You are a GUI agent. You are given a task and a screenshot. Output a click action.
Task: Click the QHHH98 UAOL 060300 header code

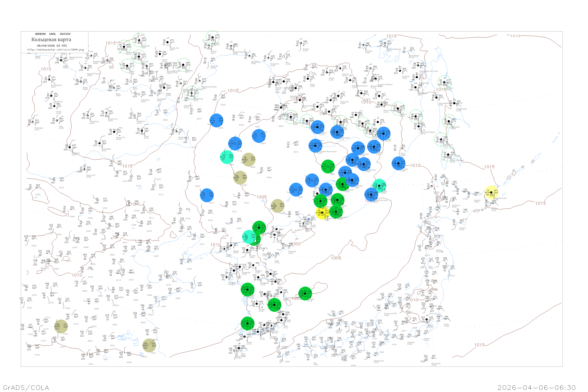53,34
